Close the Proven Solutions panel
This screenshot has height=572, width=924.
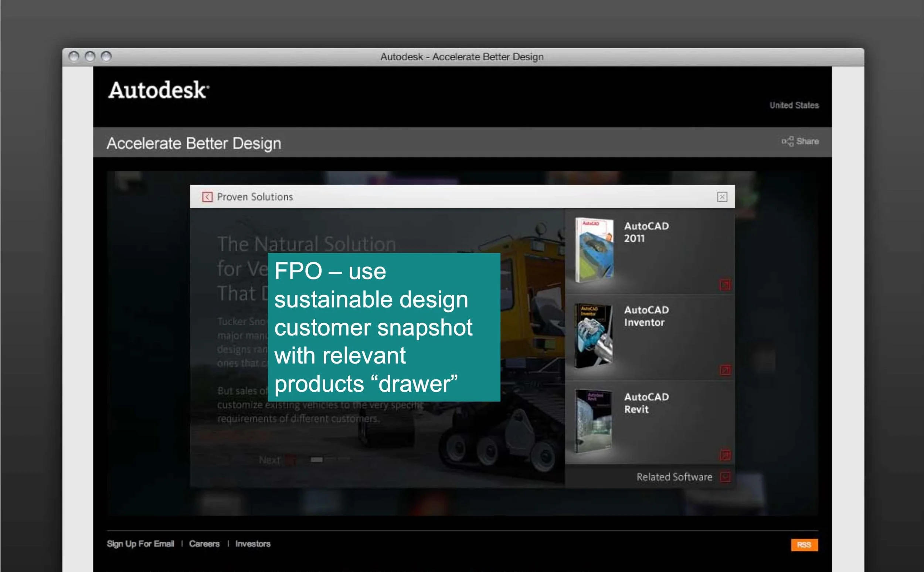click(722, 197)
